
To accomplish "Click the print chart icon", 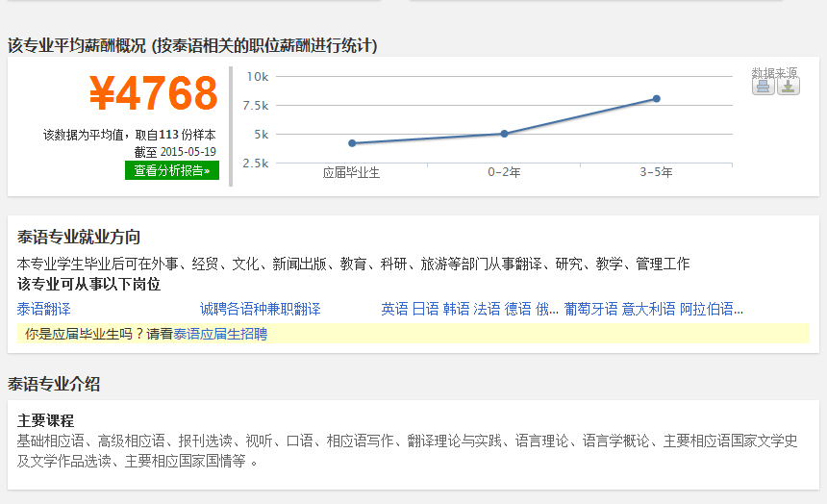I will [763, 87].
